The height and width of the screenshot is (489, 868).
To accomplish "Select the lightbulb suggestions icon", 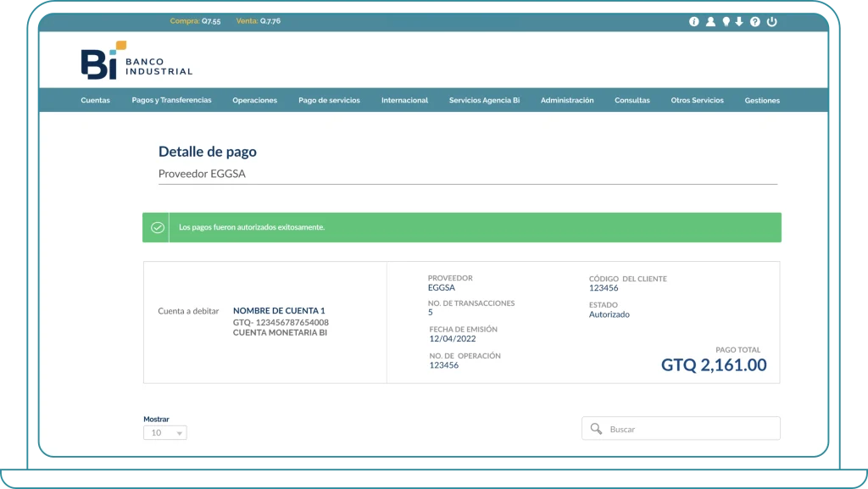I will 726,24.
